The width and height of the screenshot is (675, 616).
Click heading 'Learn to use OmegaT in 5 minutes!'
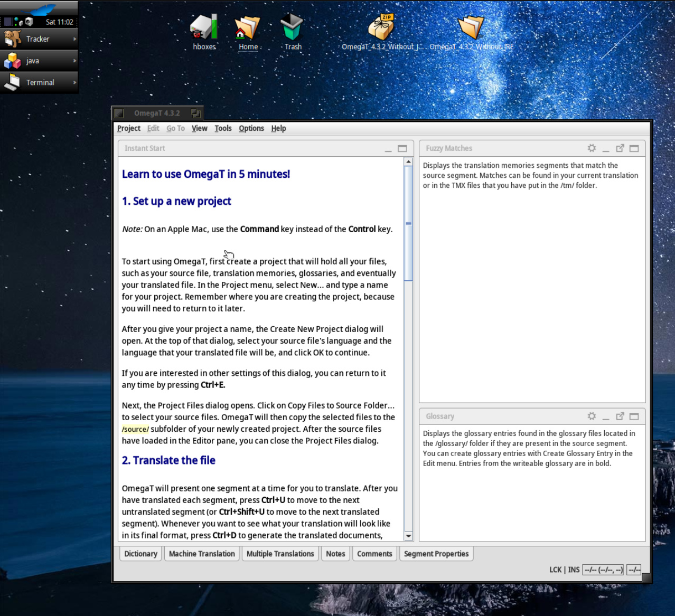pyautogui.click(x=206, y=174)
